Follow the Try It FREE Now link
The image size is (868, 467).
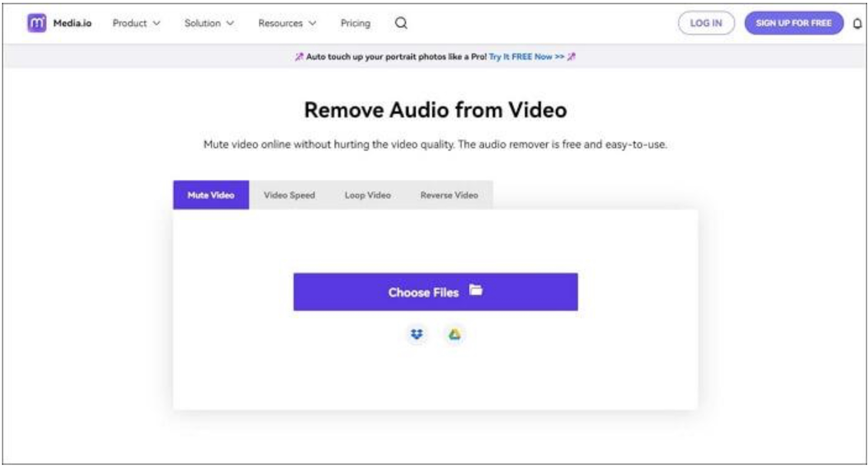(526, 57)
